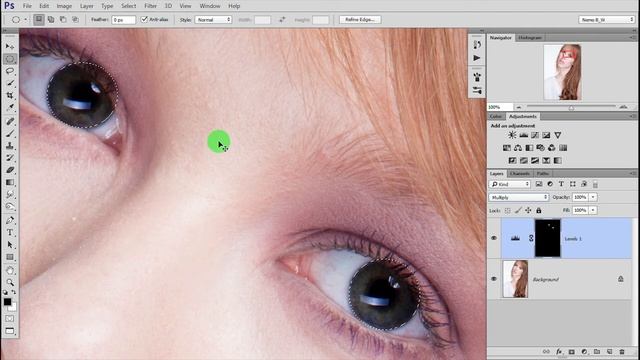Choose Add to selection mode
This screenshot has height=360, width=640.
point(51,20)
